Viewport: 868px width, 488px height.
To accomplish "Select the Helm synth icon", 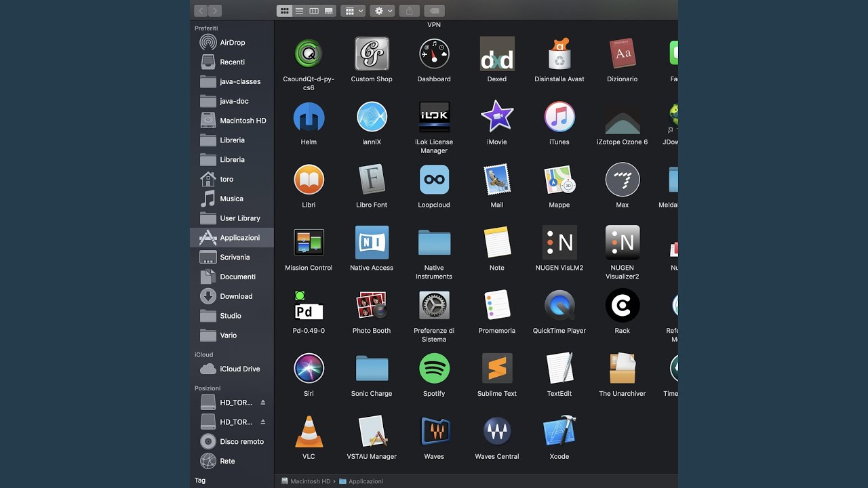I will click(x=309, y=117).
